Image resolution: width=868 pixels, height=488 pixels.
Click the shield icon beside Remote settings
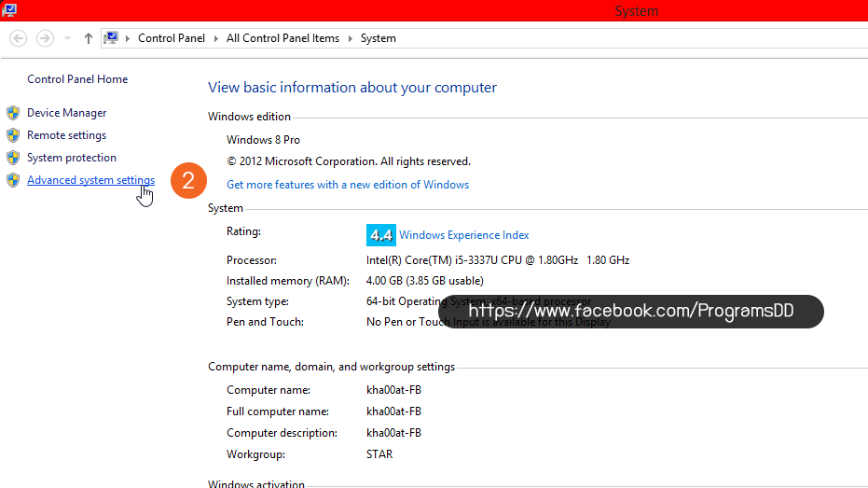pyautogui.click(x=13, y=135)
